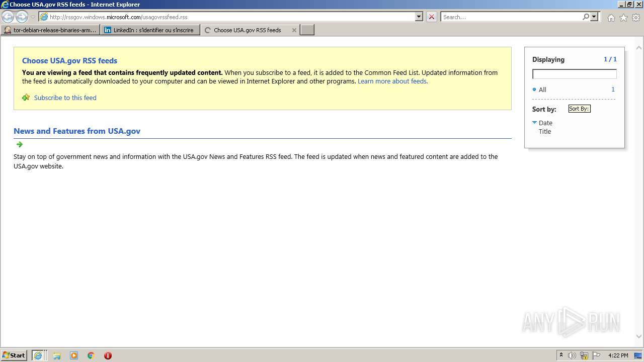Switch to the tor-debian-release-binaries tab
Screen dimensions: 644x362
coord(50,30)
